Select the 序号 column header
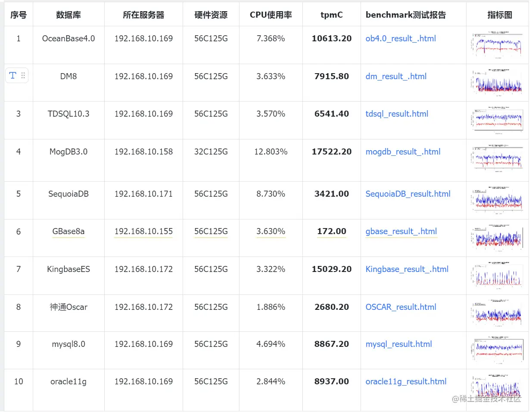 tap(19, 15)
